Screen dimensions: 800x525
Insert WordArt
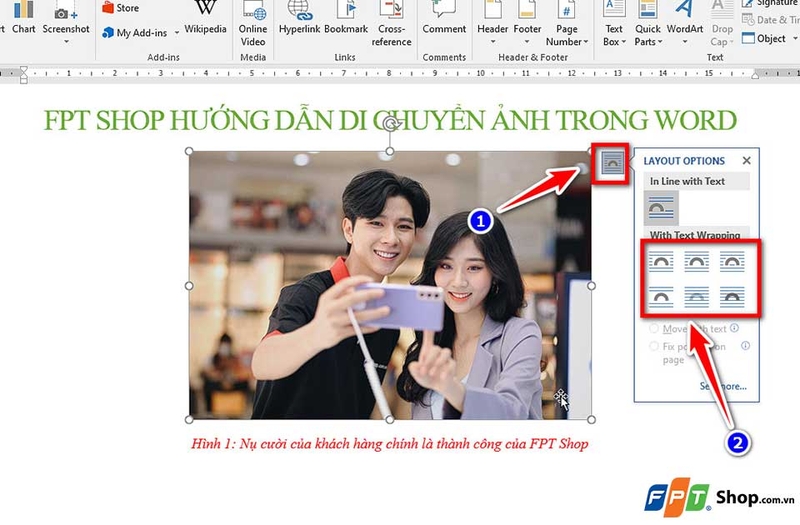tap(685, 24)
